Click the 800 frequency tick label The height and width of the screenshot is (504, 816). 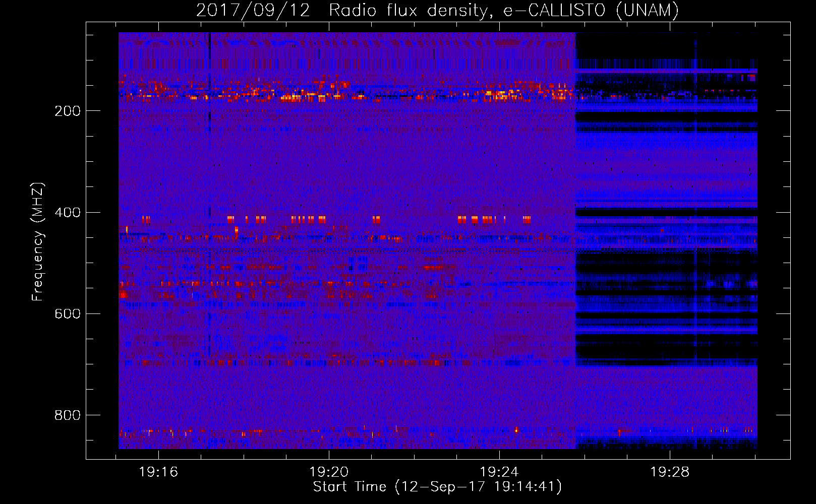[x=68, y=415]
